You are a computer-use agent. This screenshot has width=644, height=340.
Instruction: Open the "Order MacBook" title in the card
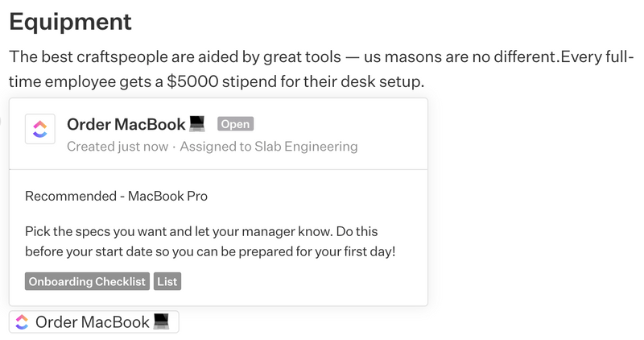(x=126, y=124)
